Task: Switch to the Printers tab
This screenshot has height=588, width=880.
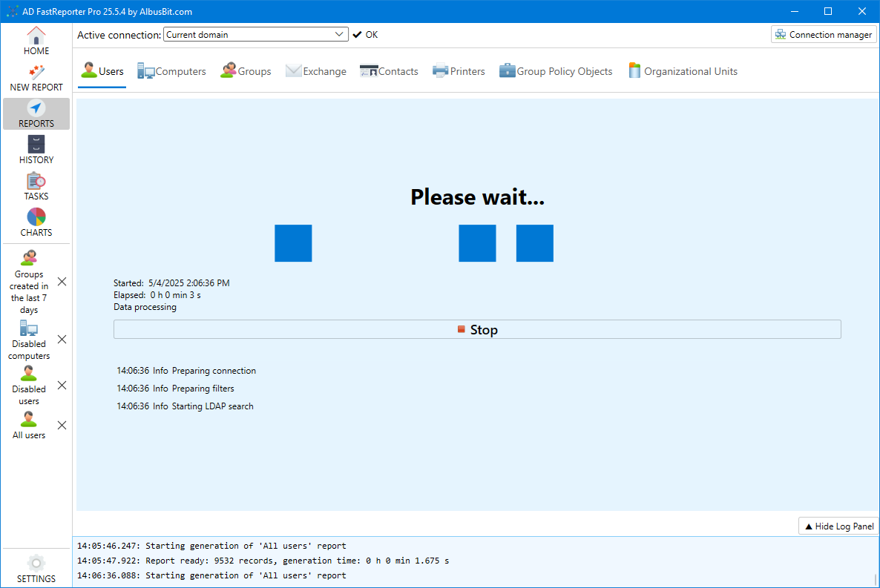Action: coord(459,71)
